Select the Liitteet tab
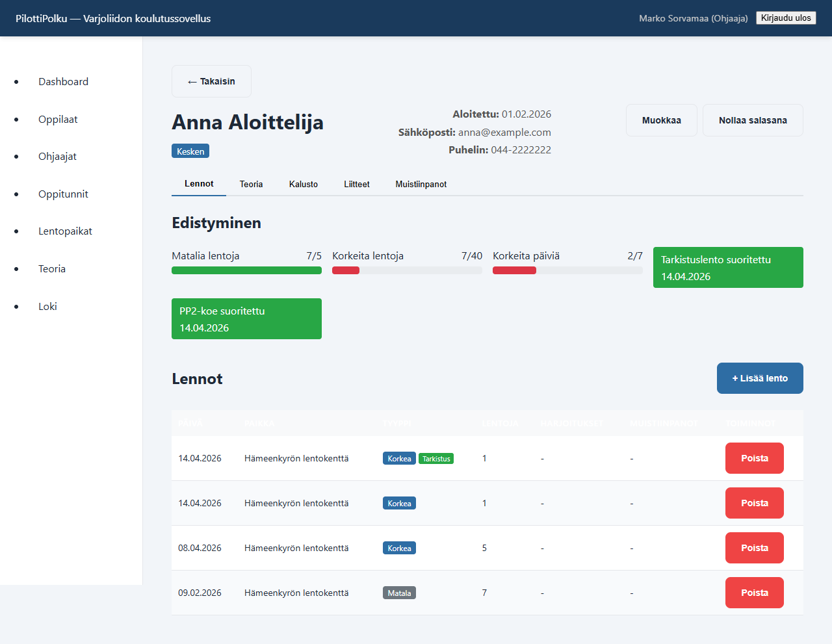Screen dimensions: 832x644 click(356, 184)
